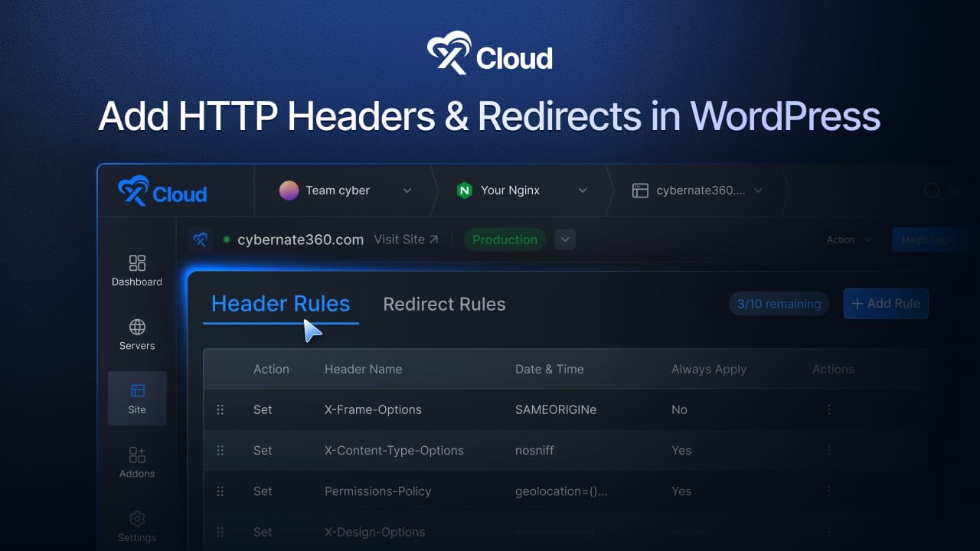
Task: Click drag handle of X-Design-Options row
Action: [x=220, y=532]
